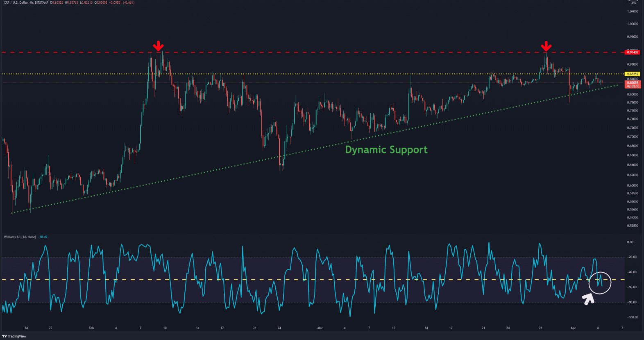The height and width of the screenshot is (340, 644).
Task: Click the 1.00000 level on price scale
Action: tap(633, 24)
